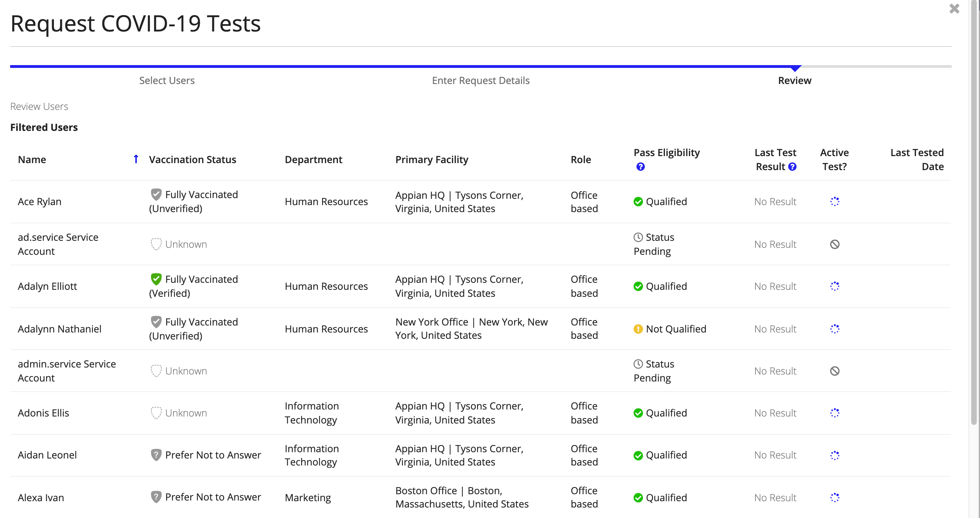
Task: Sort by Department column header
Action: pyautogui.click(x=313, y=160)
